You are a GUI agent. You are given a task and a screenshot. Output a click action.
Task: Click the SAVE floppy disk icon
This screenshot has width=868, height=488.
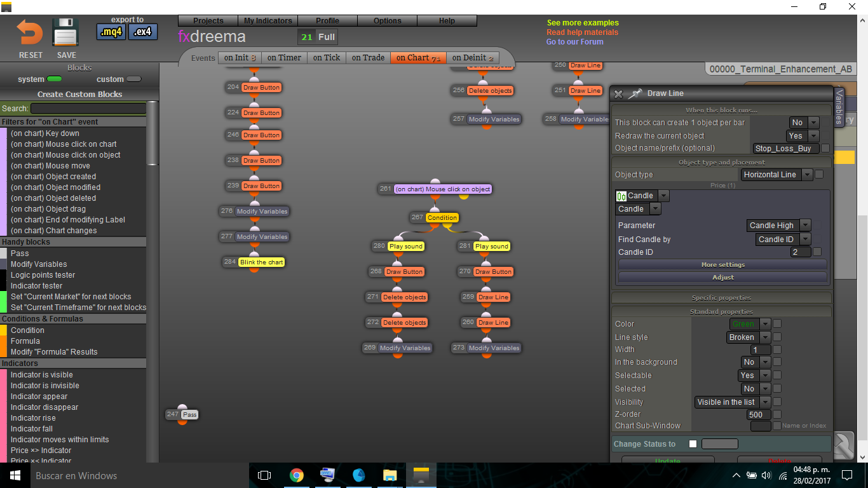point(65,32)
